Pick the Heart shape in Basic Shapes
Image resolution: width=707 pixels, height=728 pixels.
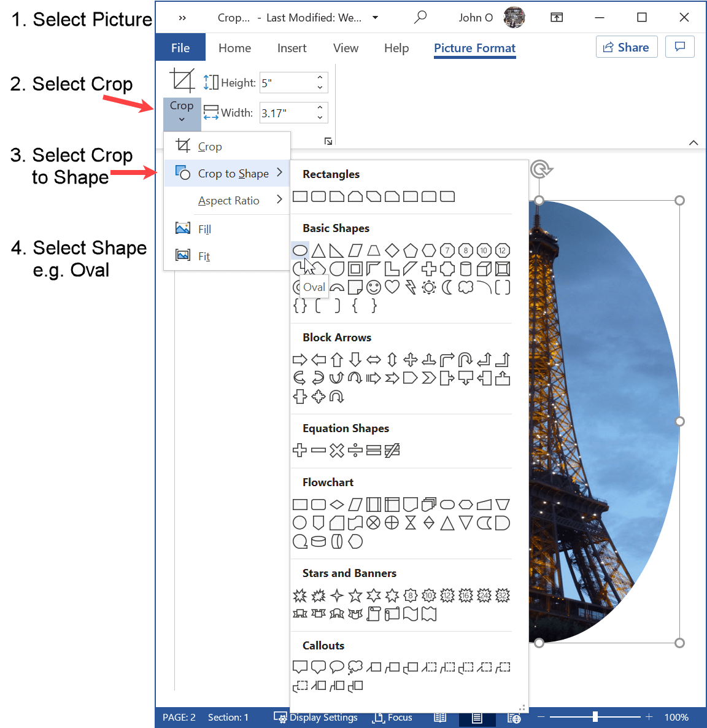(392, 287)
